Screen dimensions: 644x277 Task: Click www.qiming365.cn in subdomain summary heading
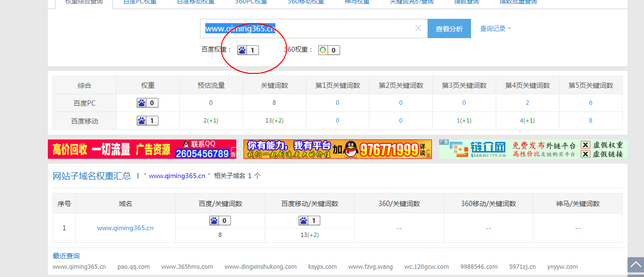(177, 176)
